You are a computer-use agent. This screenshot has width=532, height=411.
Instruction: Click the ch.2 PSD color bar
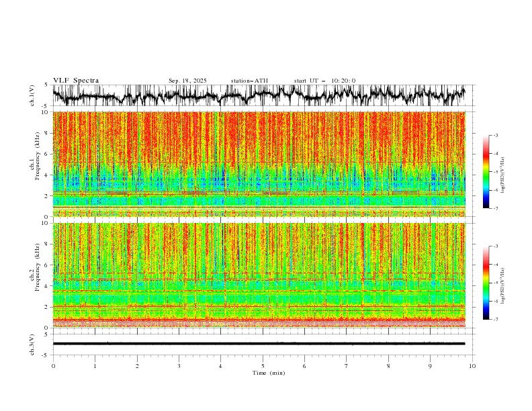[x=486, y=283]
